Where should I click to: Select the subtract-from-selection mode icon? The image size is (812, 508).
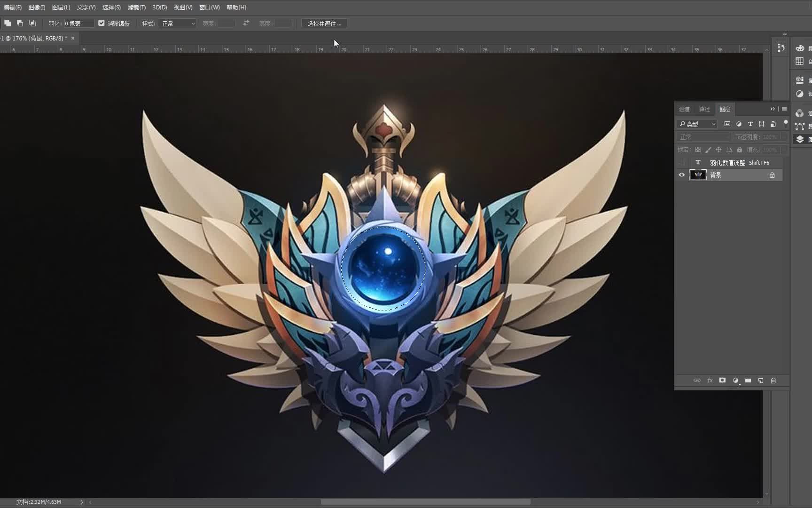[x=20, y=23]
